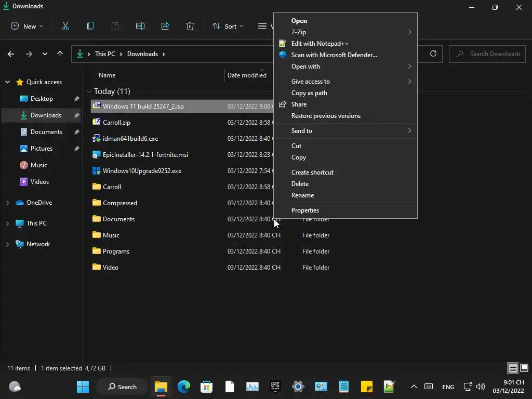Go back with the left arrow

click(x=11, y=54)
